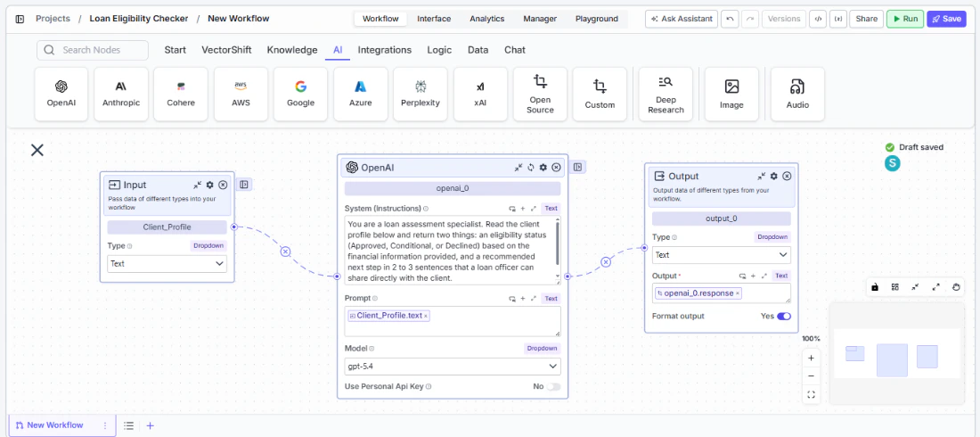Screen dimensions: 980x437
Task: Expand the System Instructions field editor
Action: (533, 209)
